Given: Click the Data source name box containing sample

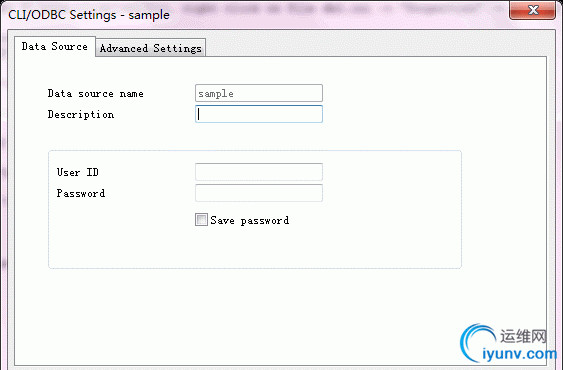Looking at the screenshot, I should [x=259, y=93].
